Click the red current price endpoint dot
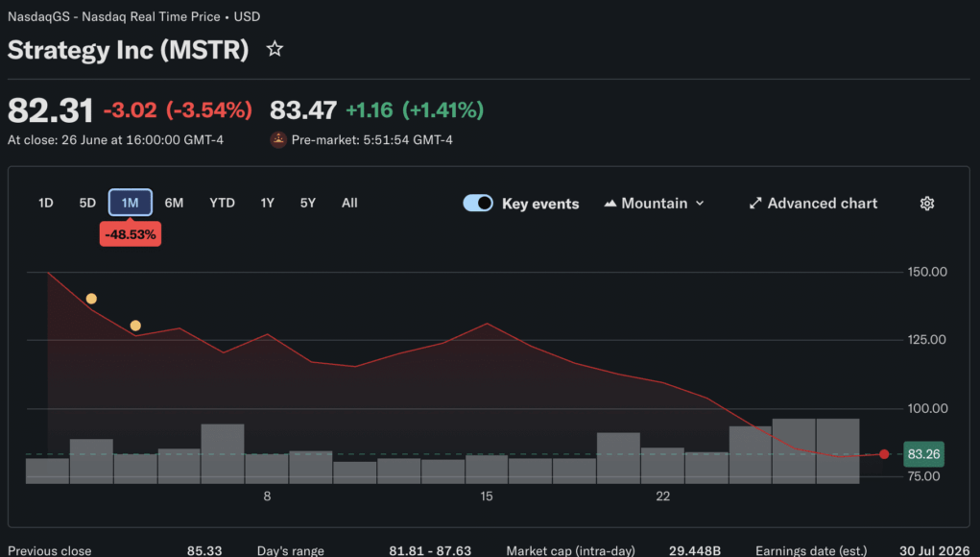 884,454
